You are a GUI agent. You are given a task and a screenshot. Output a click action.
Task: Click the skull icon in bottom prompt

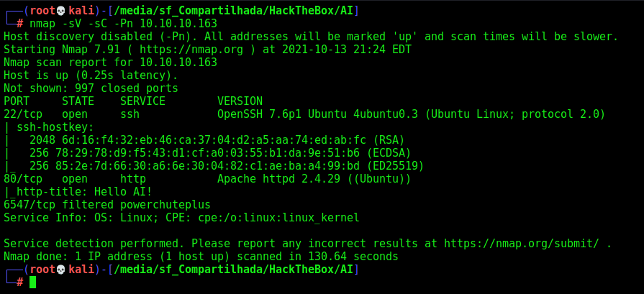60,270
